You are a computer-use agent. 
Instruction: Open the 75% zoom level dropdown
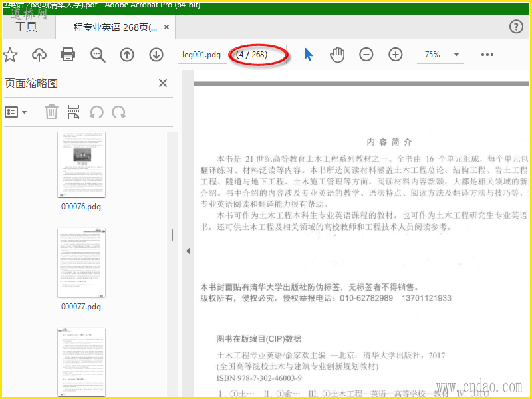[456, 55]
